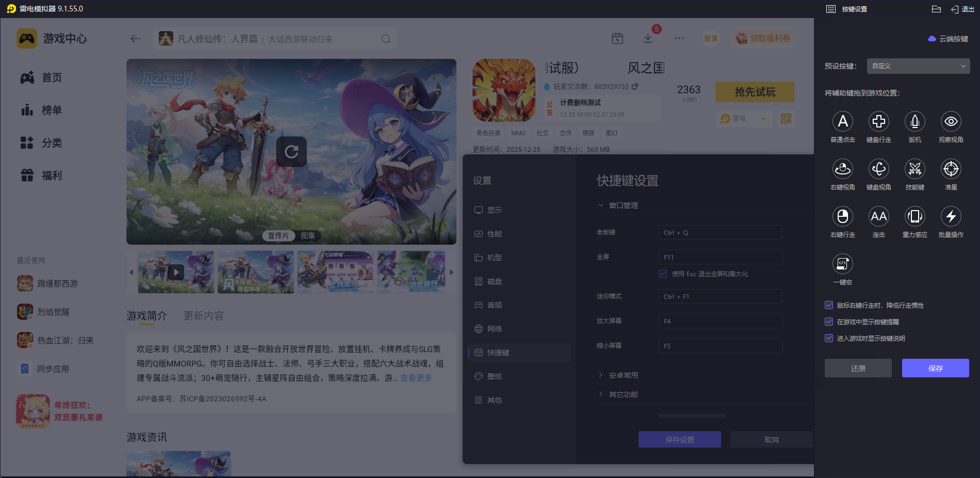The height and width of the screenshot is (478, 980).
Task: Click 取消 in the settings dialog
Action: [772, 439]
